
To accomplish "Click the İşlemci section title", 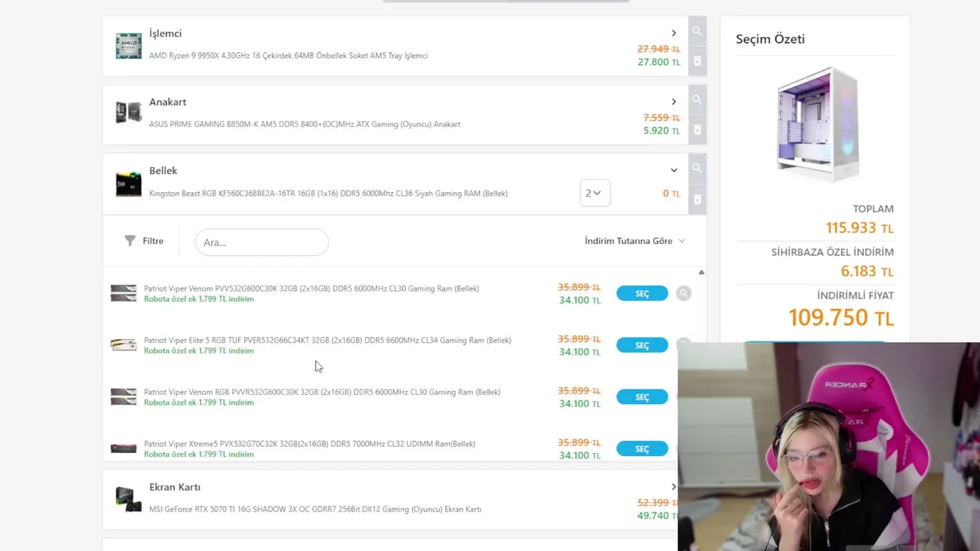I will point(165,34).
